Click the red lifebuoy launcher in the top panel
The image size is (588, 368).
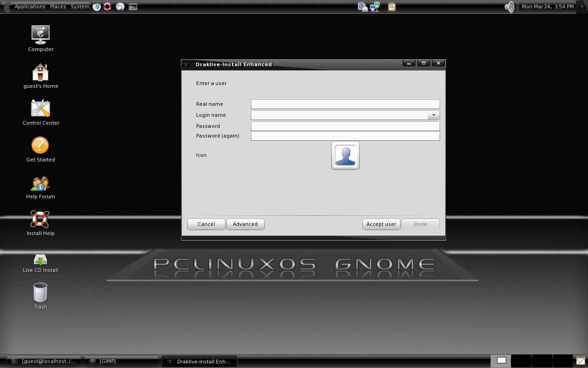click(107, 6)
